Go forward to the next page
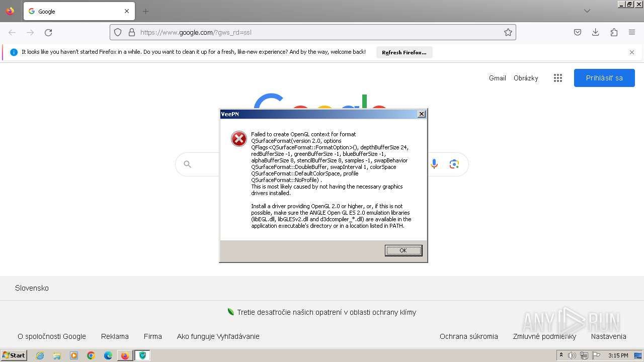 (30, 32)
